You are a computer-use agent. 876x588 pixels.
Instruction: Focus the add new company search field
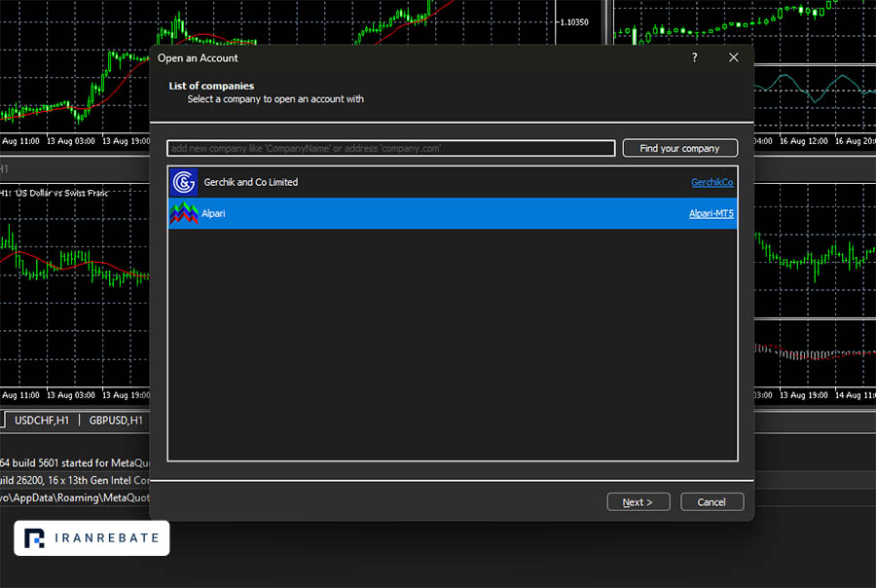[391, 148]
